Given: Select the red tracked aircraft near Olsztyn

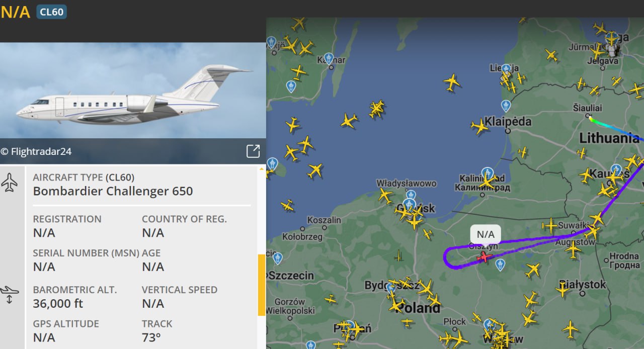Looking at the screenshot, I should (484, 257).
